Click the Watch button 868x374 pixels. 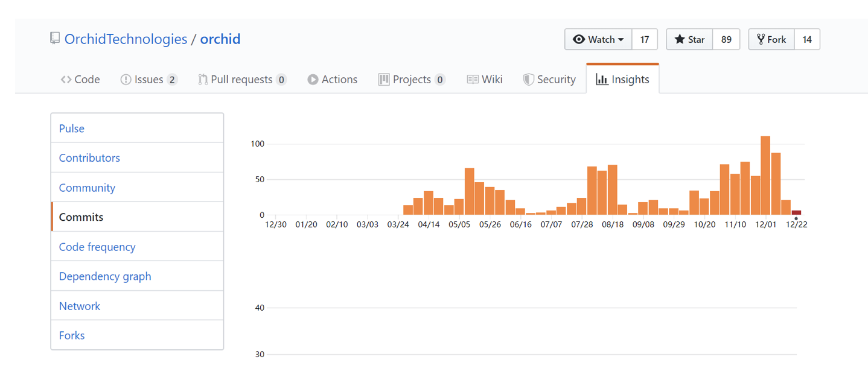(598, 39)
